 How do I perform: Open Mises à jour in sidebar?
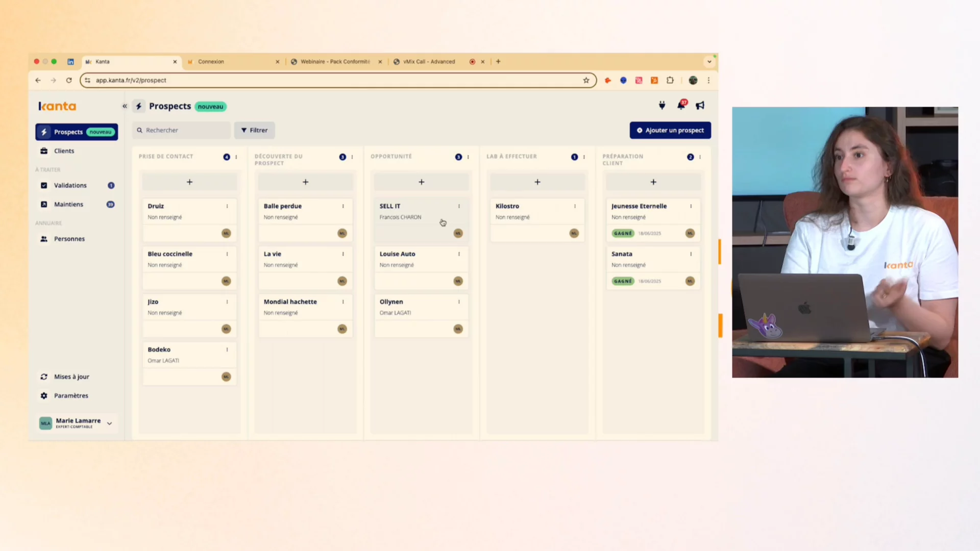click(x=77, y=377)
